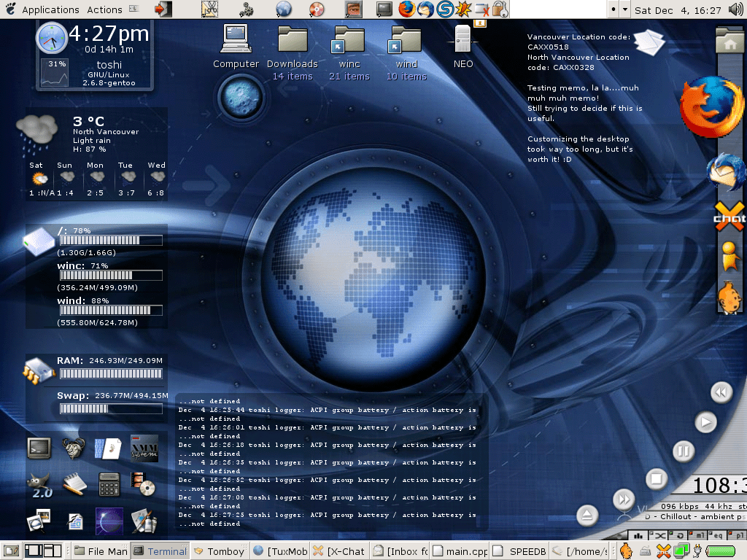Image resolution: width=747 pixels, height=560 pixels.
Task: Toggle repeat in XMMS
Action: [x=679, y=536]
